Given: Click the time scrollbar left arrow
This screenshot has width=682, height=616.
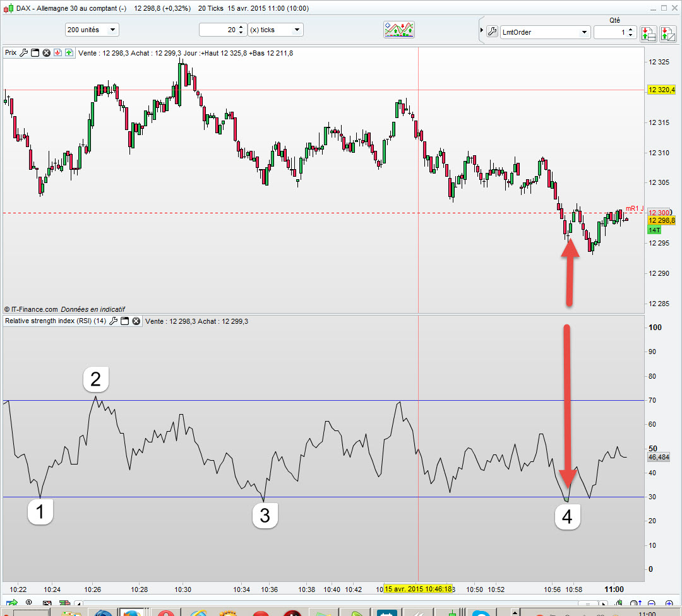Looking at the screenshot, I should click(78, 603).
